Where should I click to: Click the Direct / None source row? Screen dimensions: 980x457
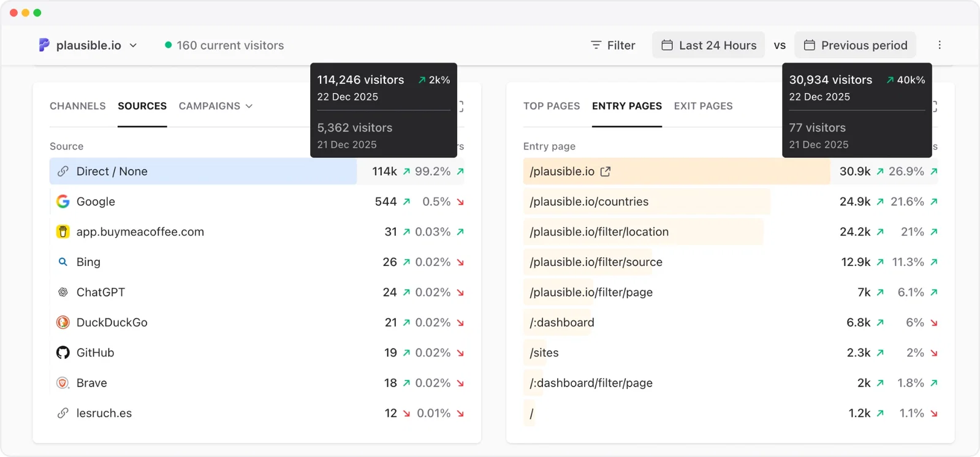pyautogui.click(x=257, y=172)
